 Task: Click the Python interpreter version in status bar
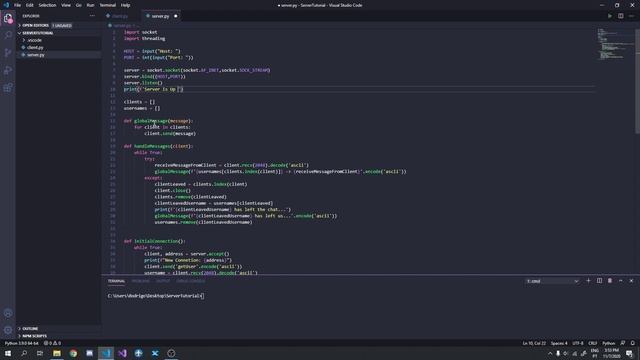click(x=22, y=343)
